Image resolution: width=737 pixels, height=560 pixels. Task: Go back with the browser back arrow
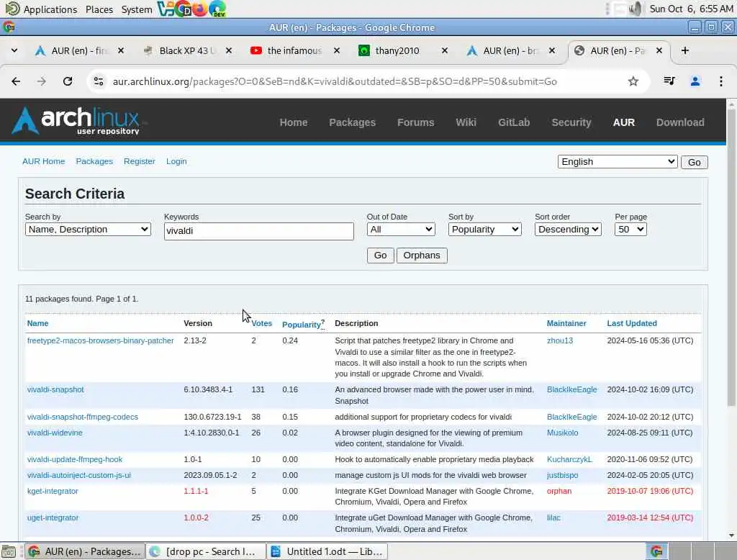(x=16, y=81)
